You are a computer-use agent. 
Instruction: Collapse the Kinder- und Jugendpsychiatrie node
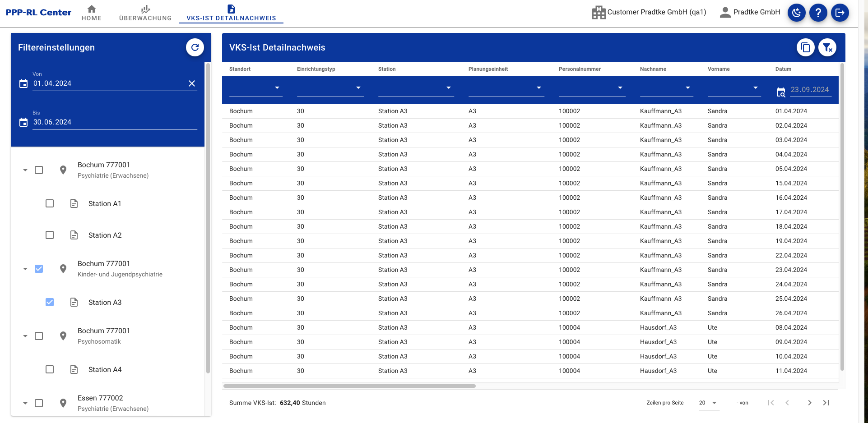[25, 269]
